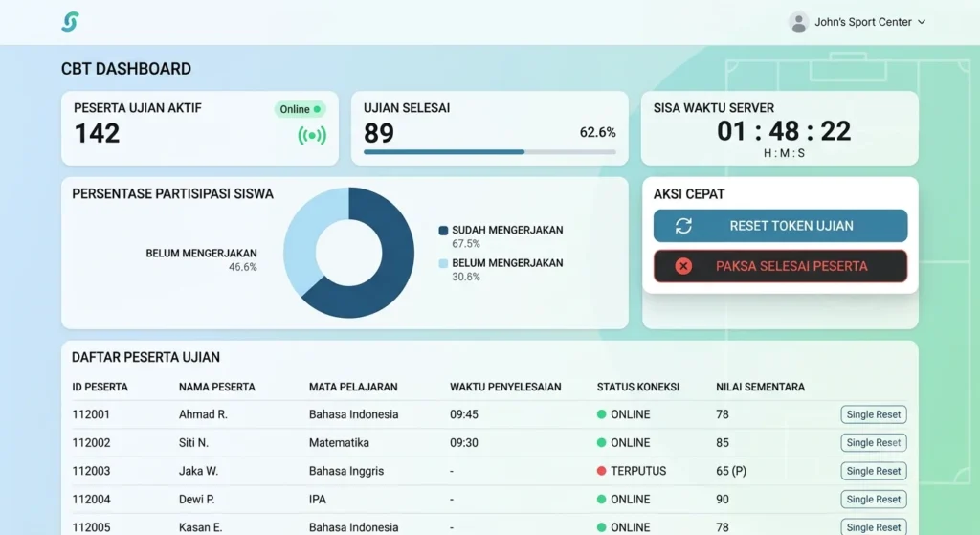Select participant ID 112002
Screen dimensions: 980x535
pyautogui.click(x=91, y=442)
